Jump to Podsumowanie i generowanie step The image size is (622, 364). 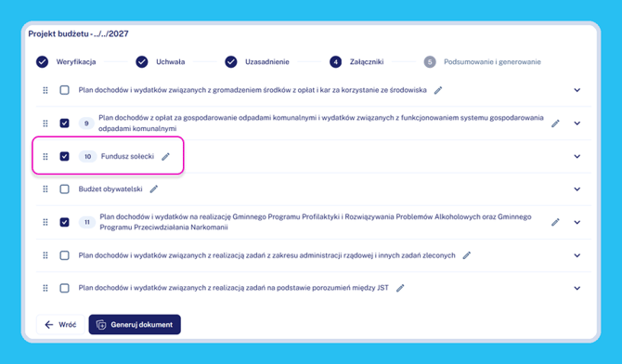pos(482,62)
